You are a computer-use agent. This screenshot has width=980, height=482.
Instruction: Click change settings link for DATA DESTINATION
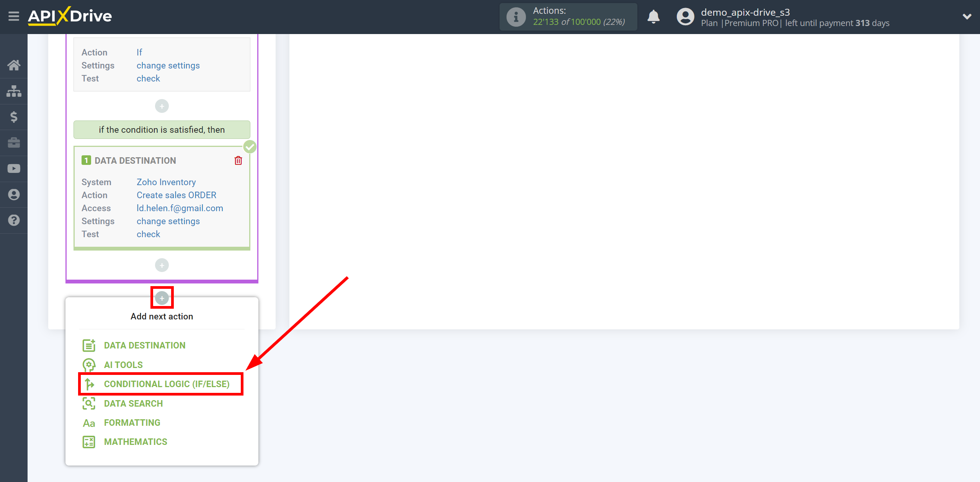[168, 221]
